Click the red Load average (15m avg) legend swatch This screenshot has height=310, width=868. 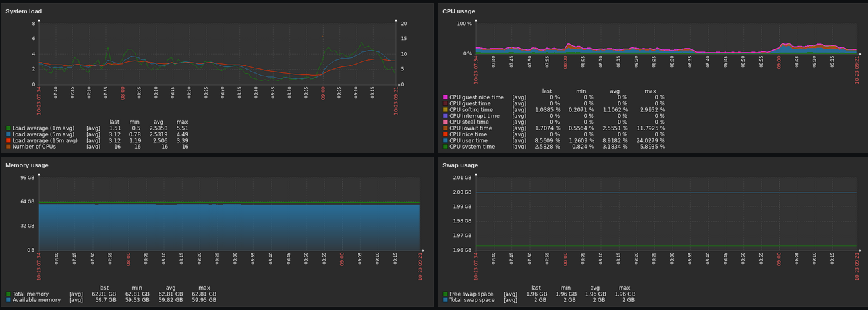coord(8,140)
